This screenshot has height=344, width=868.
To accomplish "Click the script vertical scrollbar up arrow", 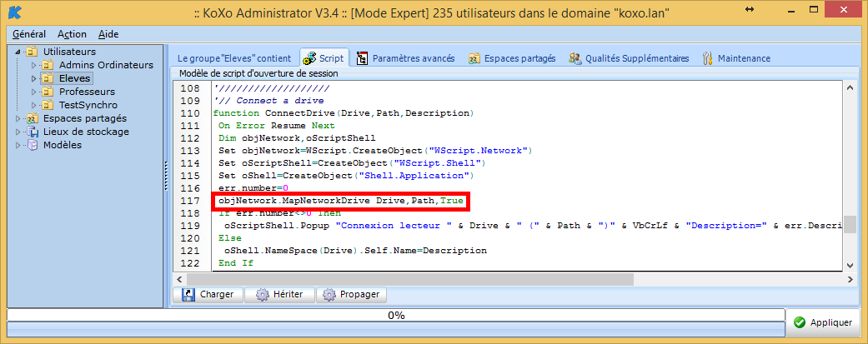I will (x=850, y=88).
